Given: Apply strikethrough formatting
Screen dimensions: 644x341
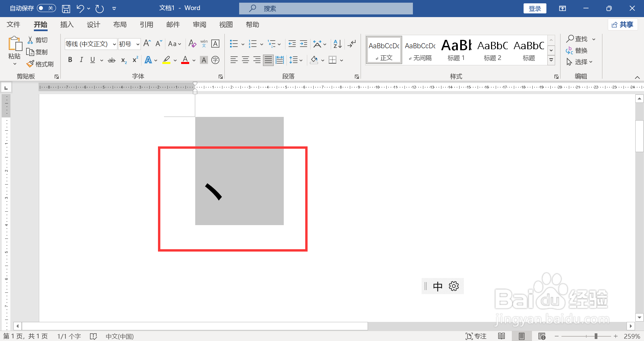Looking at the screenshot, I should coord(112,60).
